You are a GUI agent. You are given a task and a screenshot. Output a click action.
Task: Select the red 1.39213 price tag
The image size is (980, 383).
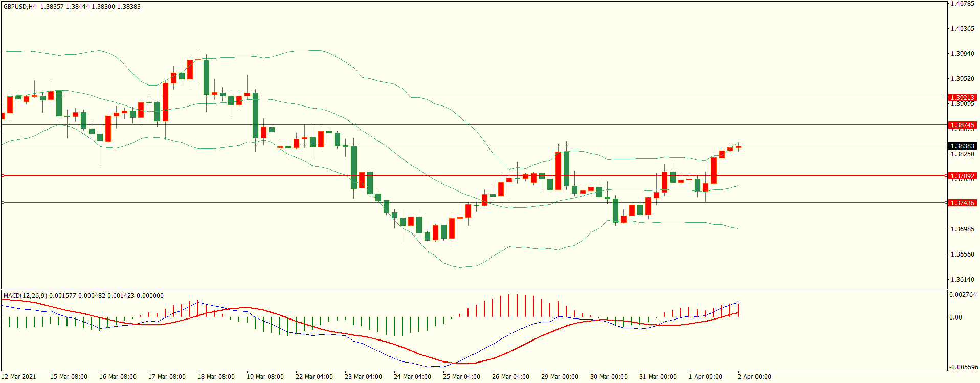(963, 97)
